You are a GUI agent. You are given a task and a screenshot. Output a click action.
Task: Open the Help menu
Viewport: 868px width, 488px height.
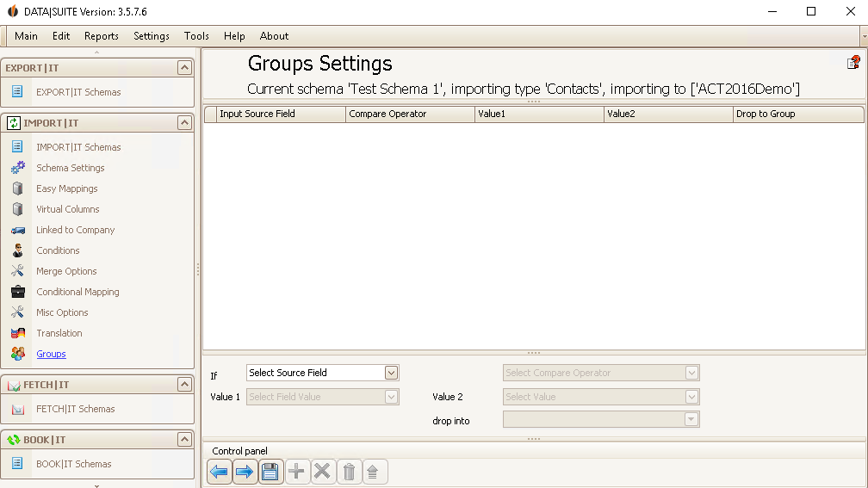point(234,36)
